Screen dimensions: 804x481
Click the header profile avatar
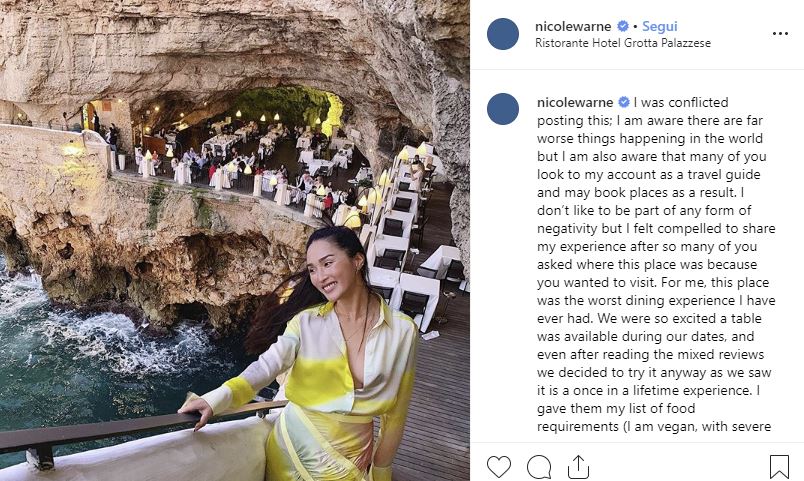(x=503, y=34)
